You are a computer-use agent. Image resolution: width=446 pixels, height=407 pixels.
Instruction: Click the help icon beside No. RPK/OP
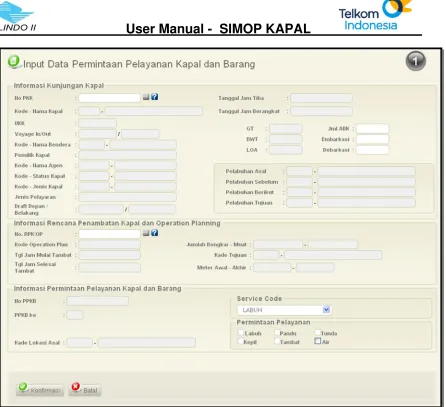154,233
